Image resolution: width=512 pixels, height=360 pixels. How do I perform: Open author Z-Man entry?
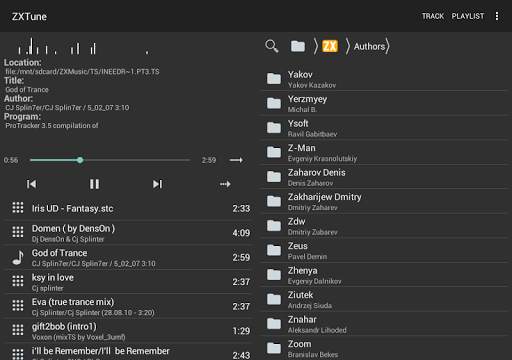click(x=385, y=152)
